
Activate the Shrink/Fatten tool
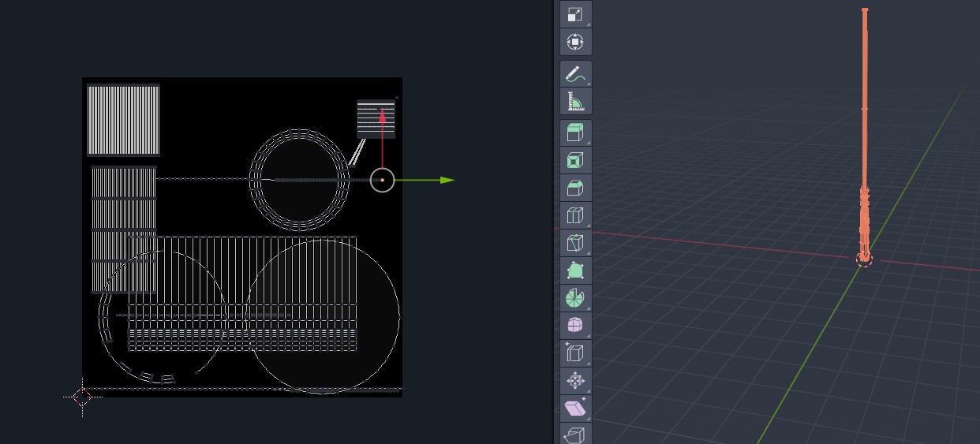tap(575, 381)
